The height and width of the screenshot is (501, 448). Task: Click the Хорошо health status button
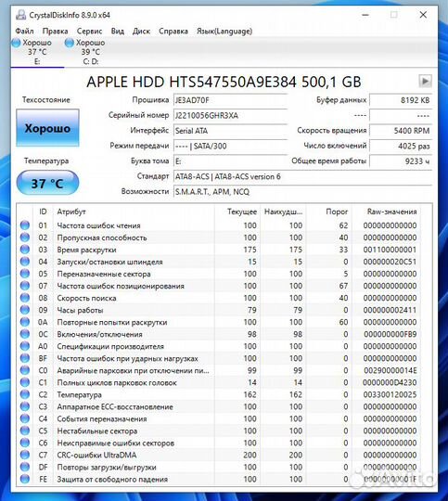coord(47,128)
